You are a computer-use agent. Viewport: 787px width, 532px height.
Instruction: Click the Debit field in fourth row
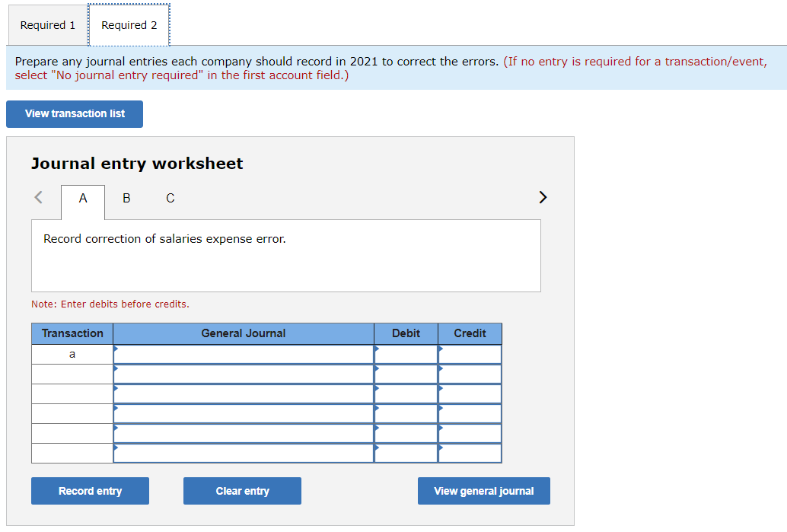(406, 413)
